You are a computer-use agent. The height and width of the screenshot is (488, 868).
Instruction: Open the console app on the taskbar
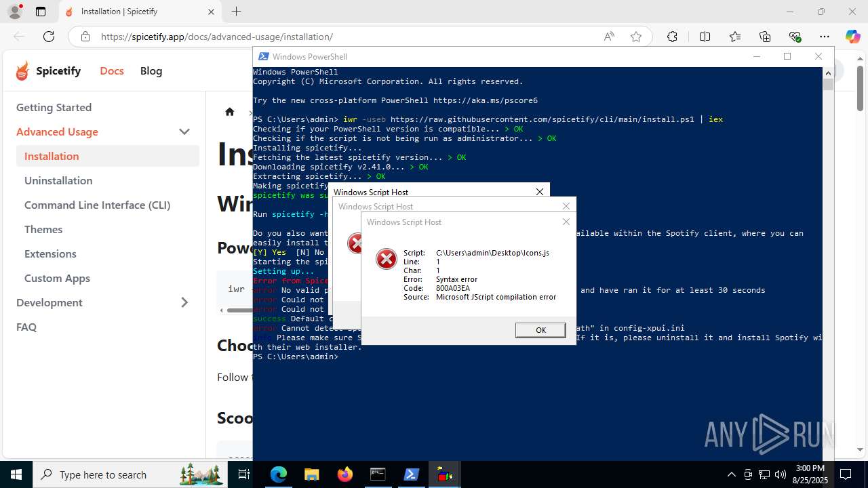378,474
